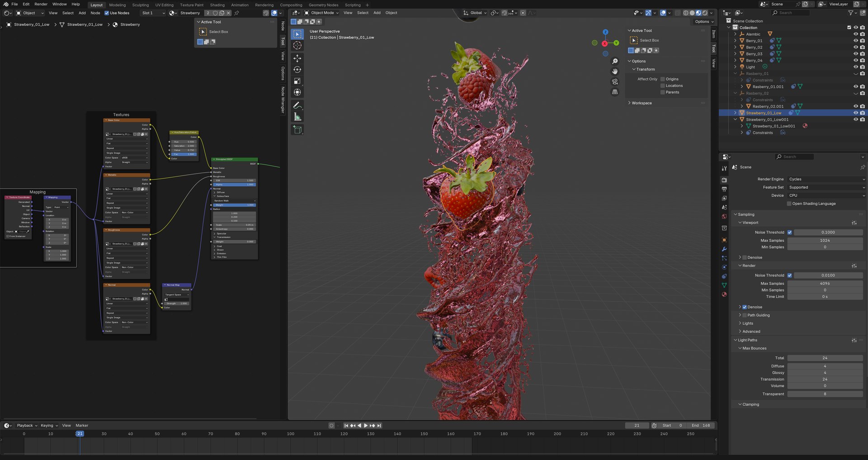Check Affect Only Parents option
This screenshot has width=868, height=460.
[x=663, y=92]
